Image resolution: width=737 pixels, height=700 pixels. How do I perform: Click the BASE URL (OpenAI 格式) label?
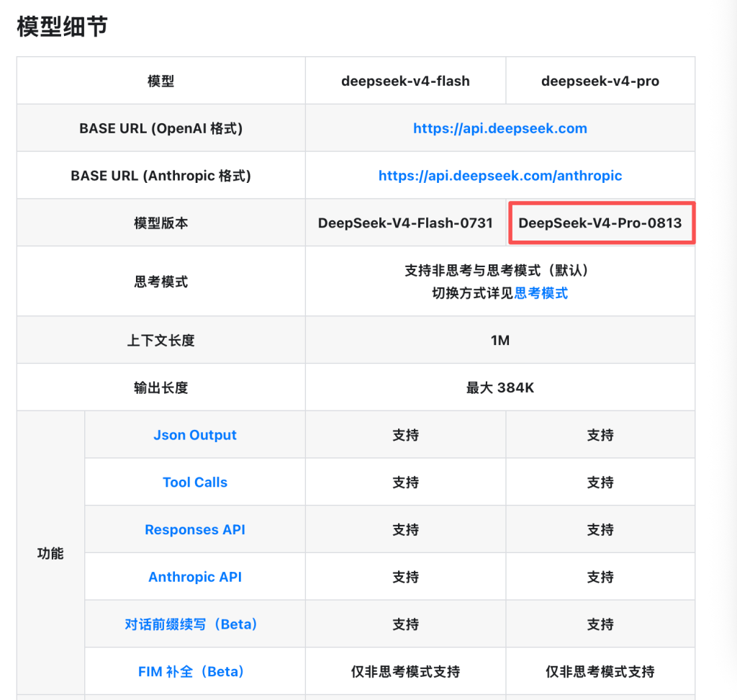click(x=160, y=128)
